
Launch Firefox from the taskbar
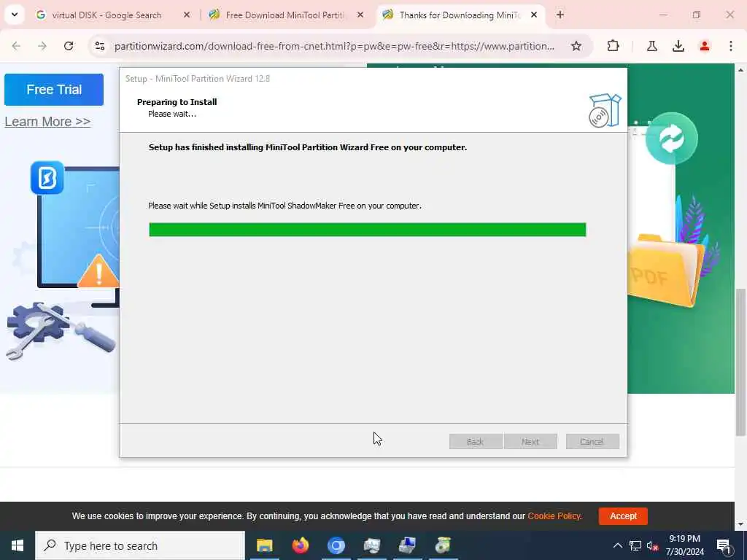[x=300, y=545]
